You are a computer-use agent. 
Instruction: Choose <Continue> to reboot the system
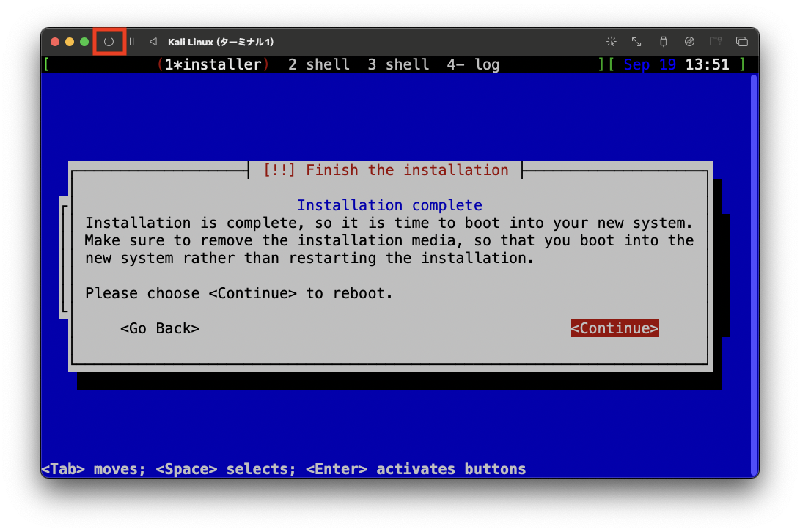[x=614, y=328]
